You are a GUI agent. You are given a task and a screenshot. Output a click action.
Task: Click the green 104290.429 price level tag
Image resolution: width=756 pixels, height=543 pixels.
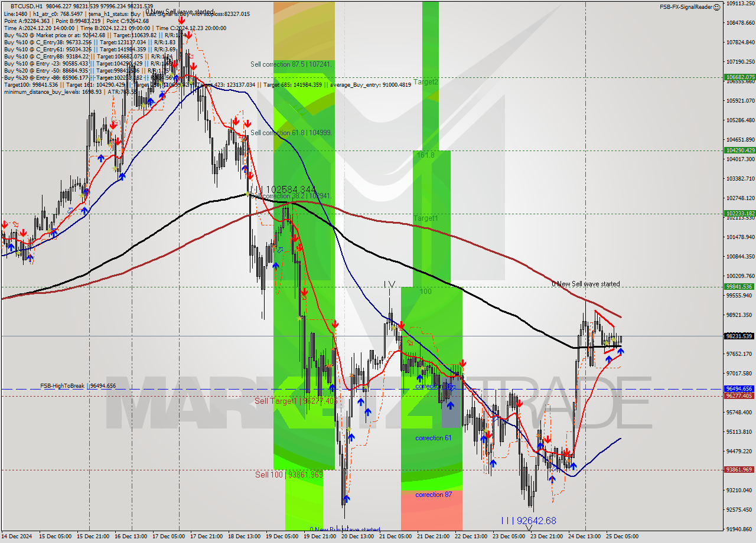[x=739, y=151]
